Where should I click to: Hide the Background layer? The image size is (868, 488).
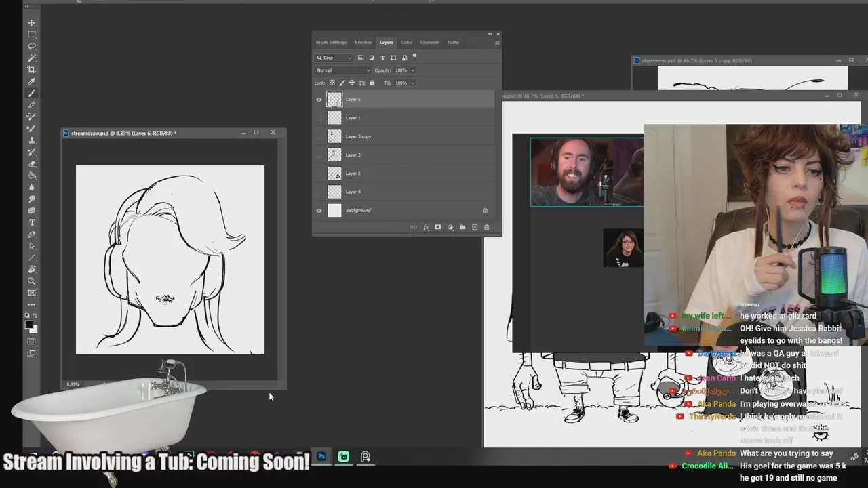pyautogui.click(x=319, y=211)
